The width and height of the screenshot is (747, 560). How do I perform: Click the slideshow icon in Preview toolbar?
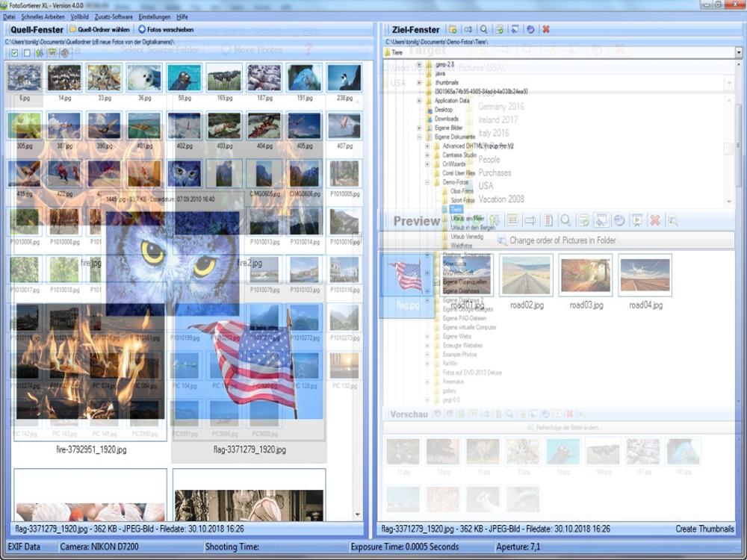[636, 220]
